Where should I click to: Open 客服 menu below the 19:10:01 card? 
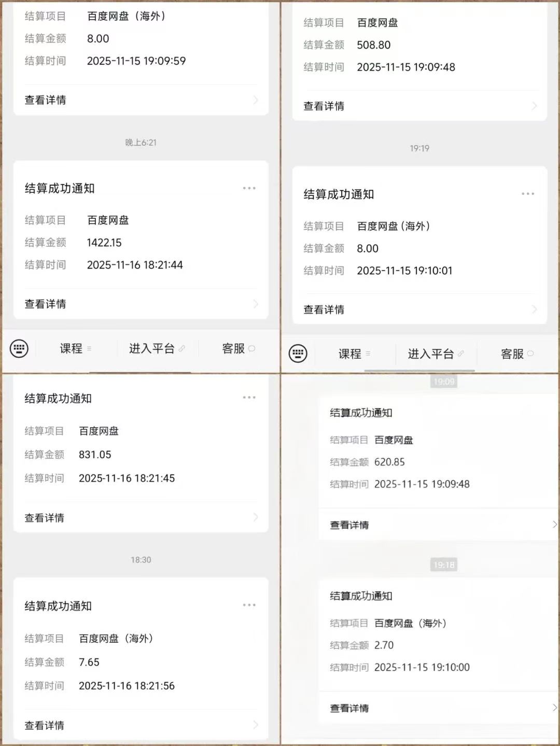click(517, 354)
